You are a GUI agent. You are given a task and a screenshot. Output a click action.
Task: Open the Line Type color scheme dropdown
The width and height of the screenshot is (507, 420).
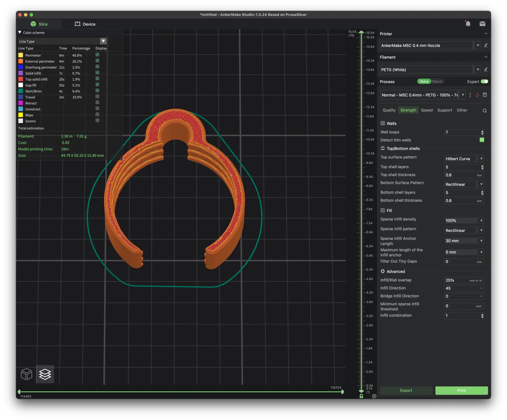point(103,41)
